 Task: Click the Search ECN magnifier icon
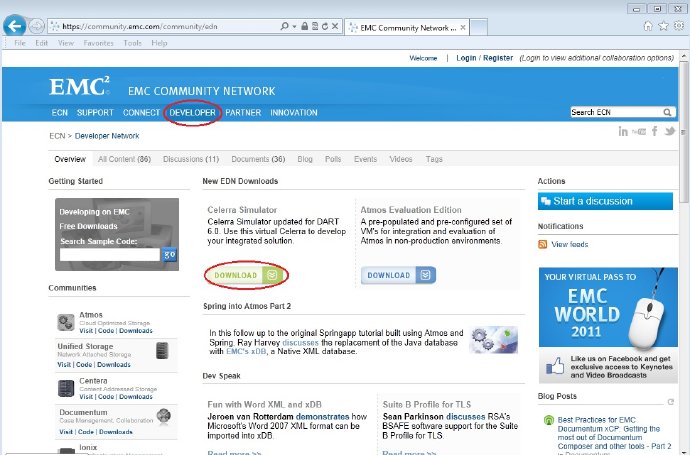[x=667, y=113]
